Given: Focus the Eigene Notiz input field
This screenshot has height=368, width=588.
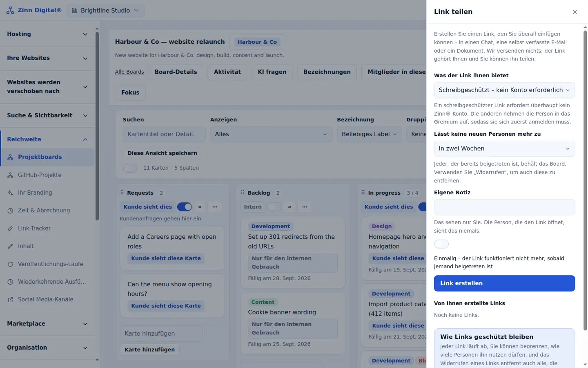Looking at the screenshot, I should [x=504, y=207].
